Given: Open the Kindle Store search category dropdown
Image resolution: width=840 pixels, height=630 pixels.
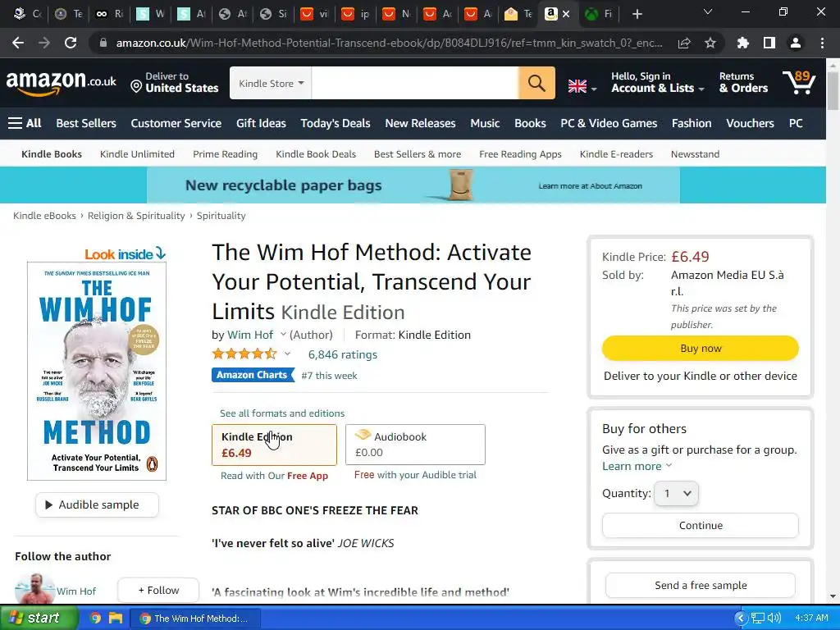Looking at the screenshot, I should 271,83.
